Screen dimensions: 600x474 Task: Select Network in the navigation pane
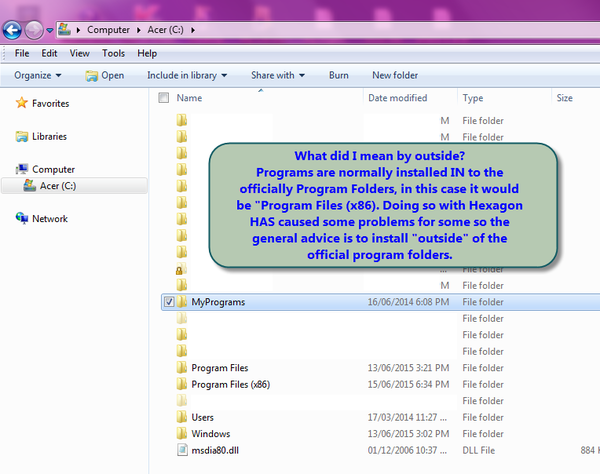[x=50, y=218]
